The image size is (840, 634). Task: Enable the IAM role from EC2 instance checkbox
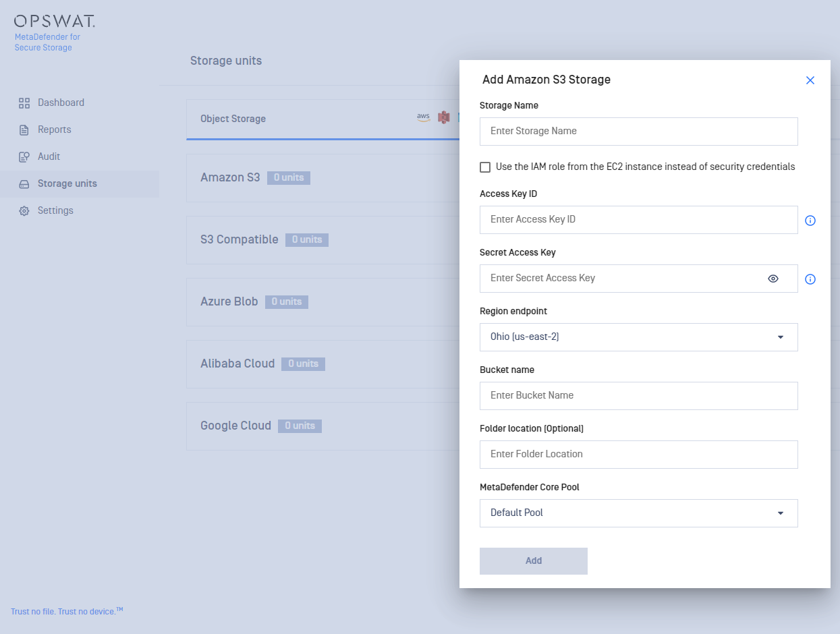[x=484, y=167]
